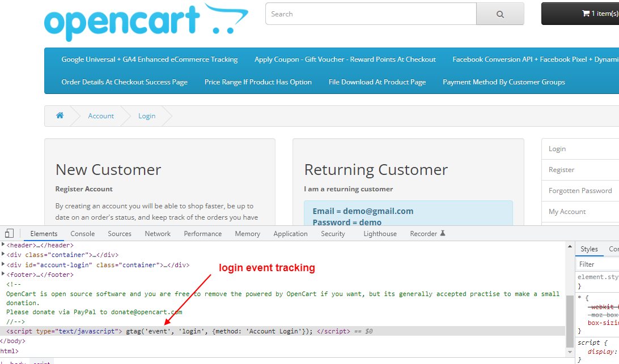
Task: Switch to the Recorder tab
Action: coord(423,233)
